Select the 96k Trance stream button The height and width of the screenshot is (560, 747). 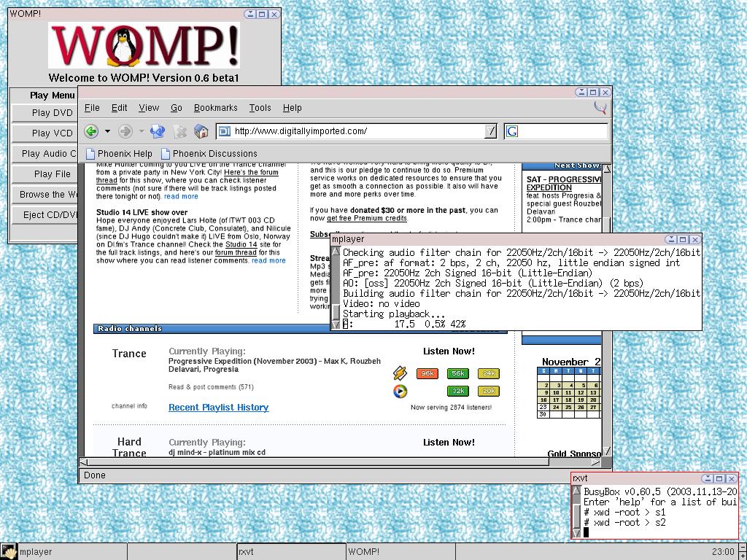tap(427, 373)
